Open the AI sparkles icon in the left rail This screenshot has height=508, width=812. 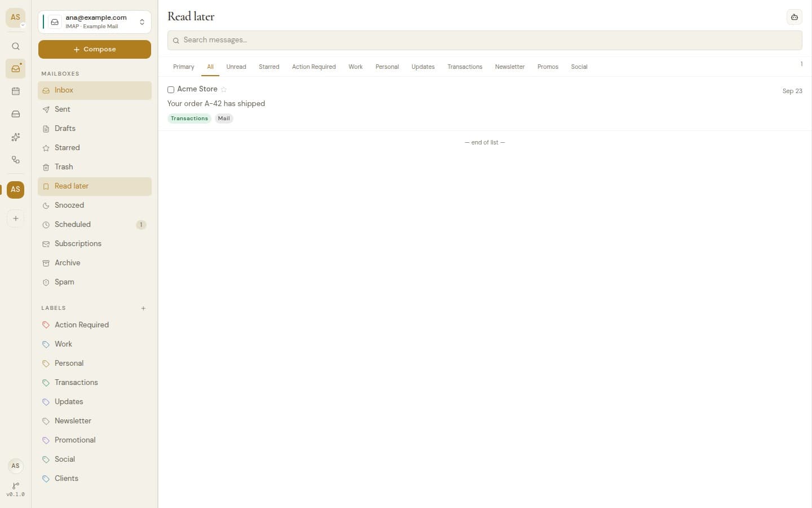pyautogui.click(x=16, y=137)
